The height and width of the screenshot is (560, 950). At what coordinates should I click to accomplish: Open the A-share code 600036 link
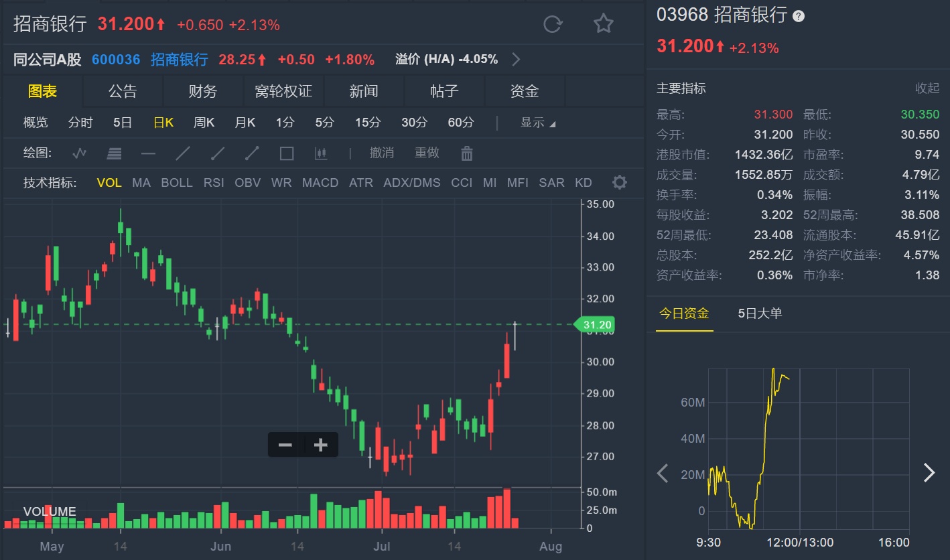coord(116,60)
